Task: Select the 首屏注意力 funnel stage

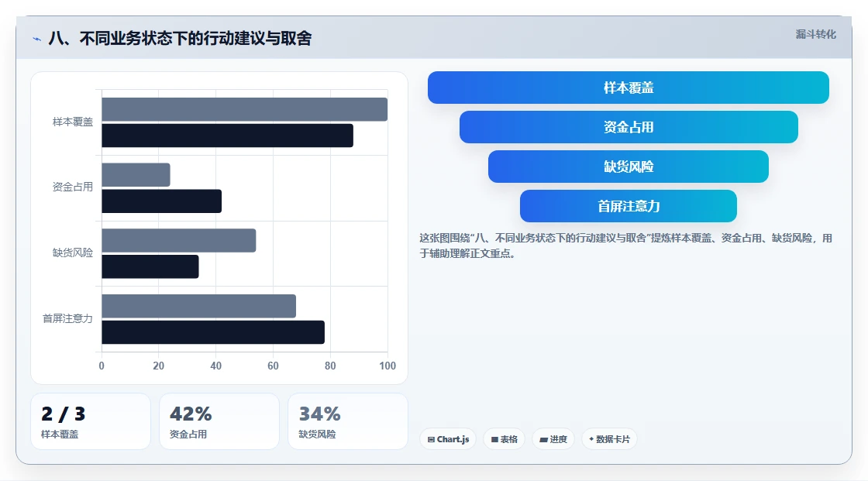Action: (629, 206)
